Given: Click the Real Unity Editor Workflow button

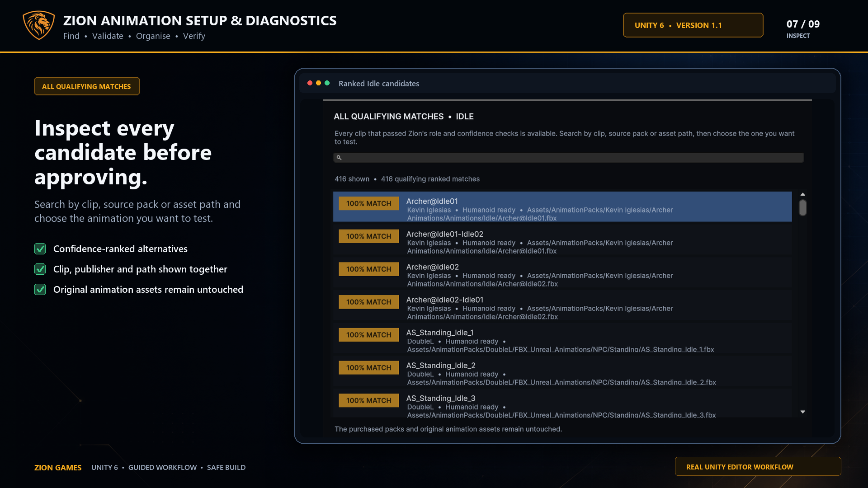Looking at the screenshot, I should tap(758, 467).
